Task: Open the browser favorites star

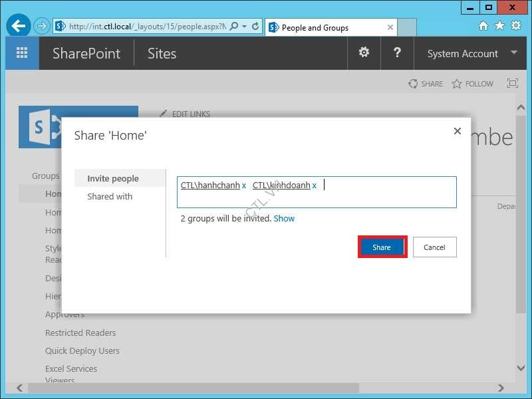Action: (499, 26)
